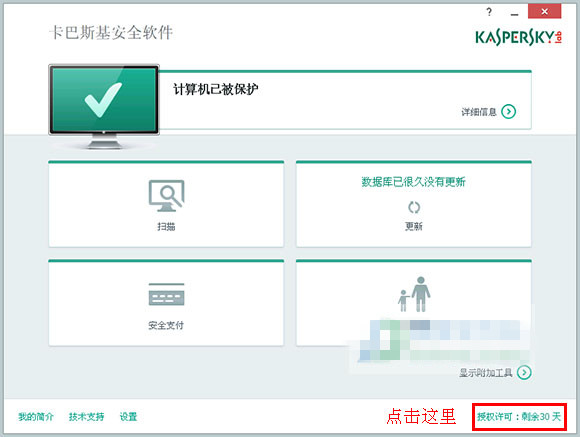Open 设置 at the bottom bar

128,417
